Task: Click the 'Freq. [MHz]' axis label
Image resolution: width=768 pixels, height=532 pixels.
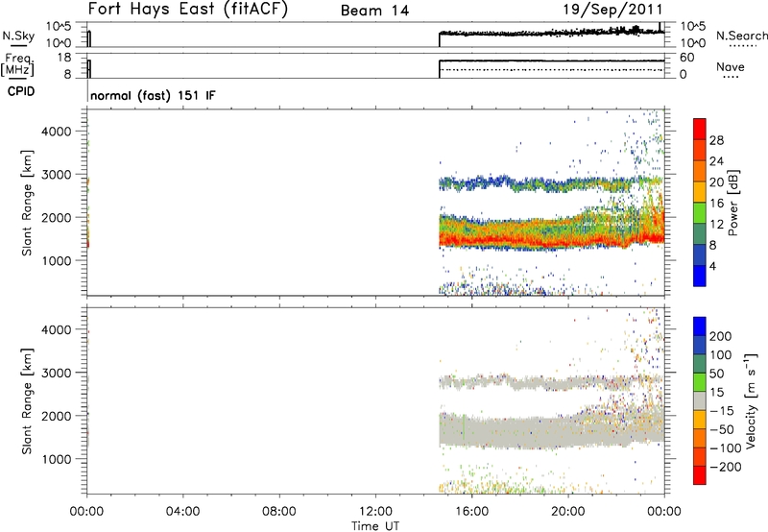Action: (18, 65)
